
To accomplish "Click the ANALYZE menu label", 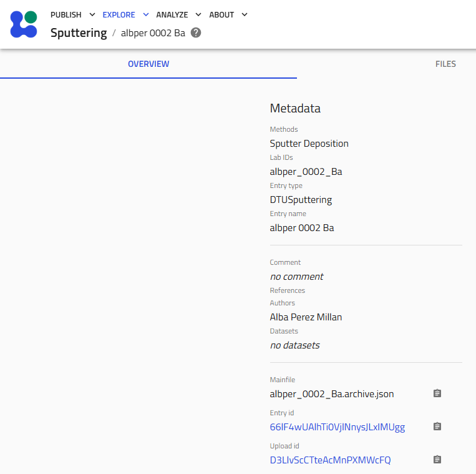I will 172,15.
